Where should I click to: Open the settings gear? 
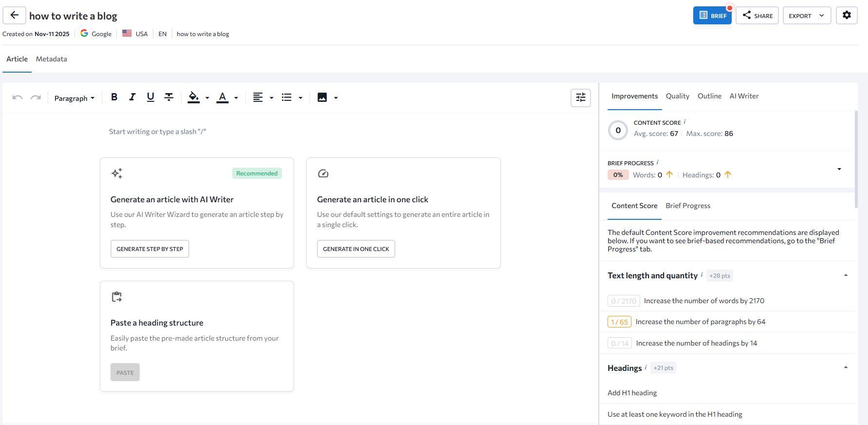click(x=847, y=15)
